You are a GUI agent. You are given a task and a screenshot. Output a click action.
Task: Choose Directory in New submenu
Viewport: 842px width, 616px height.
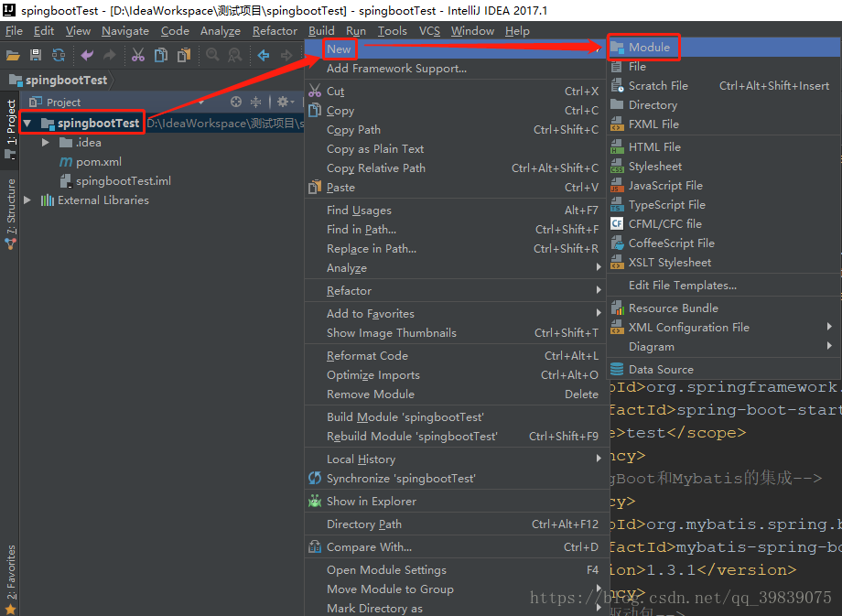click(x=723, y=105)
